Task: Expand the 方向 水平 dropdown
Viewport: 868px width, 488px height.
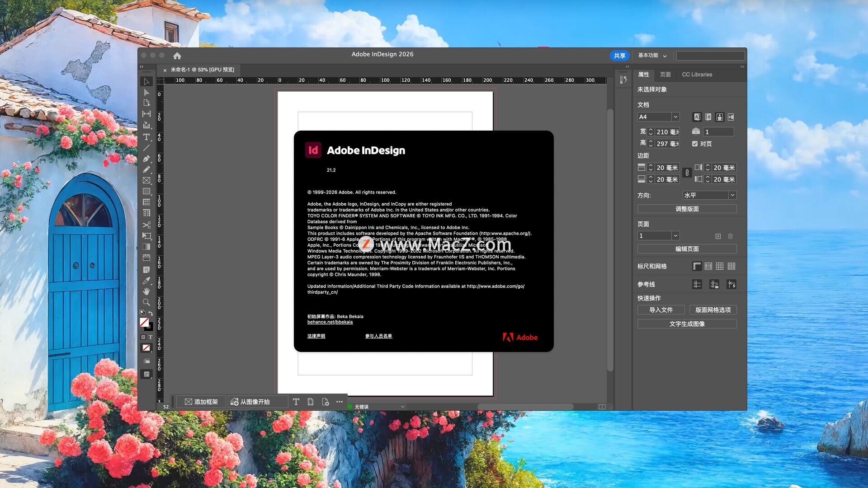Action: [732, 195]
